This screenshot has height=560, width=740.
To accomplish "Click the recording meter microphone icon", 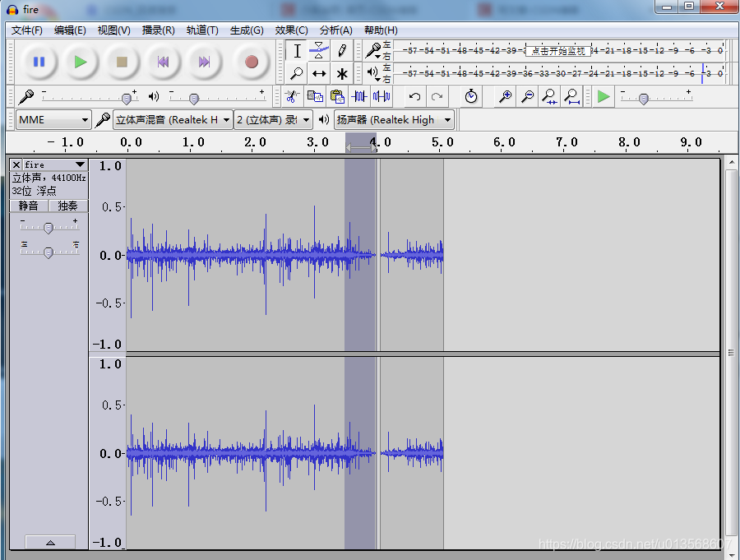I will click(x=373, y=50).
